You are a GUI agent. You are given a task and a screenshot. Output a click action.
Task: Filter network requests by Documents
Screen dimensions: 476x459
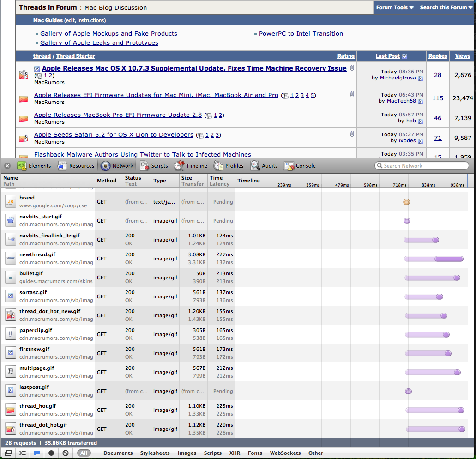click(118, 453)
